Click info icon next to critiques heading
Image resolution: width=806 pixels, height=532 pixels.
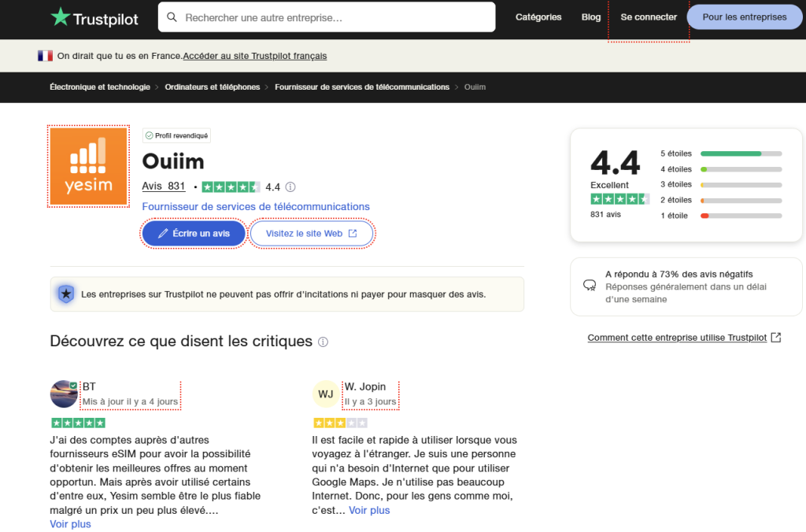tap(323, 342)
